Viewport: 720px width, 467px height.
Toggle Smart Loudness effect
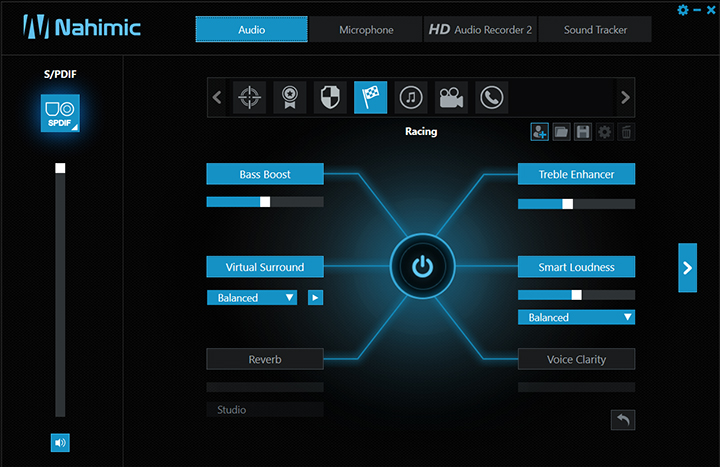pyautogui.click(x=576, y=267)
